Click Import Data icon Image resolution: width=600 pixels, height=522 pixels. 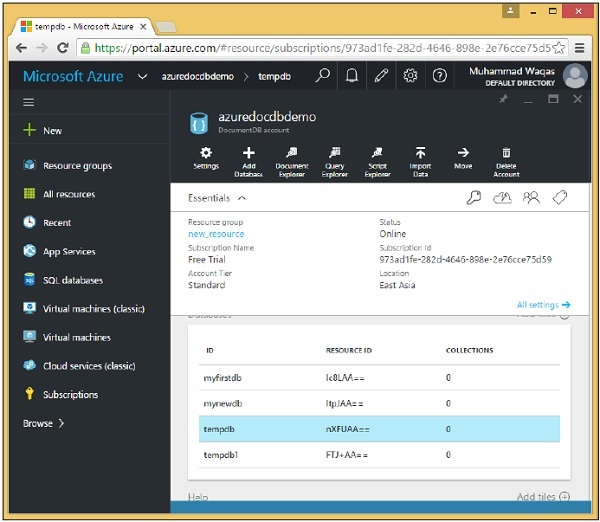click(x=420, y=159)
